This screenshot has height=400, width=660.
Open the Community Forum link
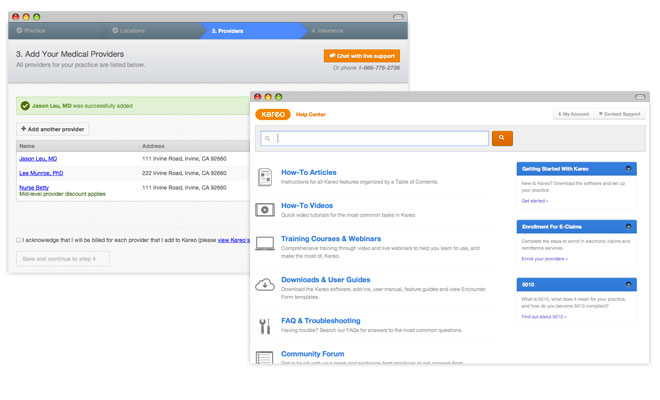(312, 354)
